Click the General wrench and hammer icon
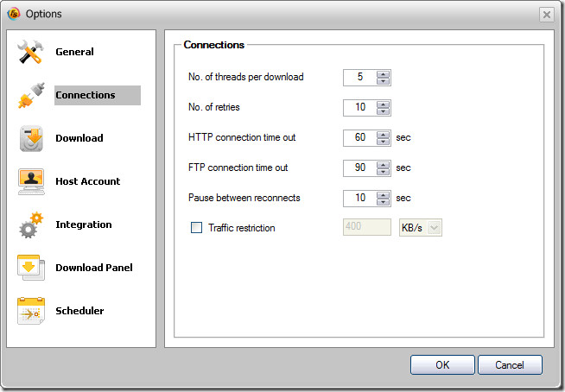 30,52
